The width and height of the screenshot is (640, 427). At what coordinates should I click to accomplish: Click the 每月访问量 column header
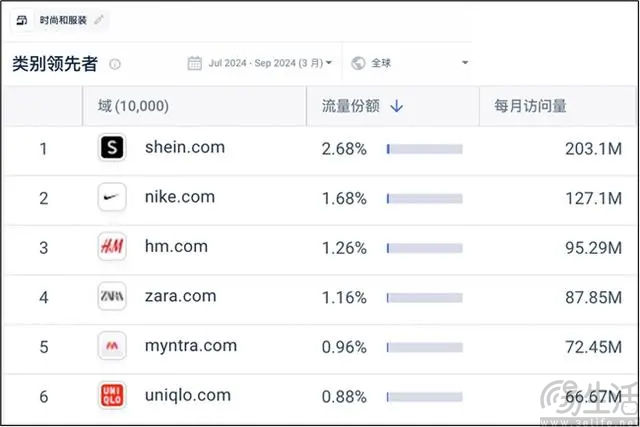(530, 106)
